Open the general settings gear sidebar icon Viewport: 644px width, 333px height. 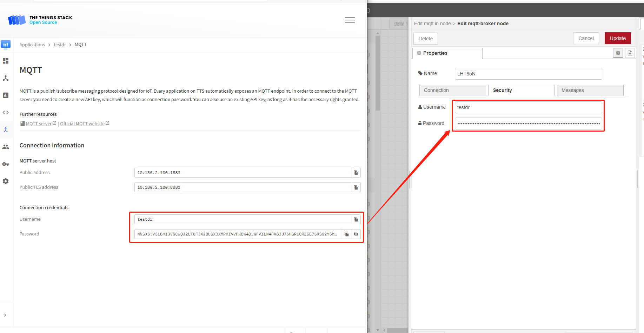(x=6, y=181)
